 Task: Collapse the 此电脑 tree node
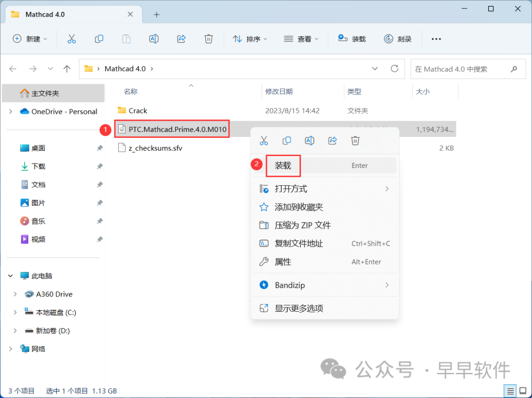(x=10, y=276)
